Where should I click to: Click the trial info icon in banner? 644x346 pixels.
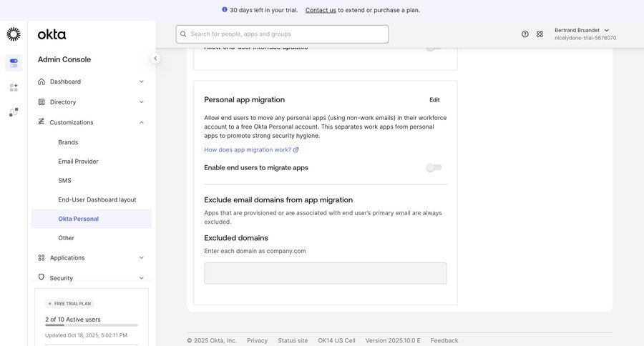tap(225, 9)
